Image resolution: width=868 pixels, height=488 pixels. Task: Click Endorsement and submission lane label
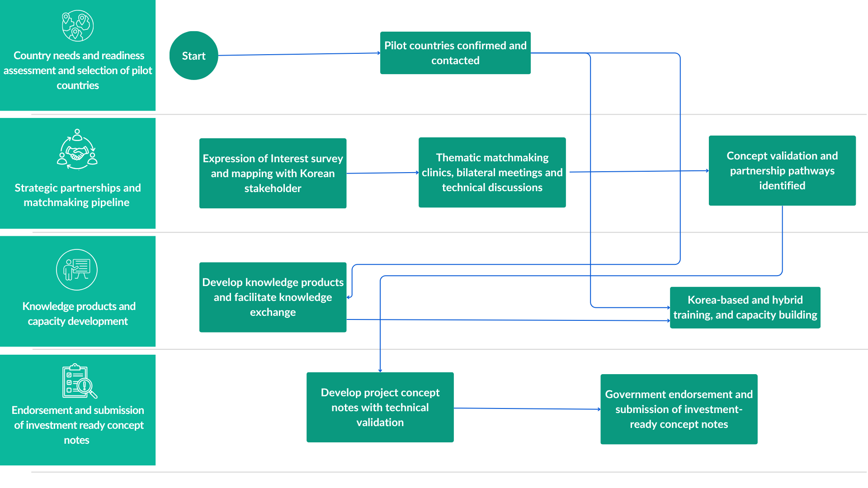click(78, 425)
